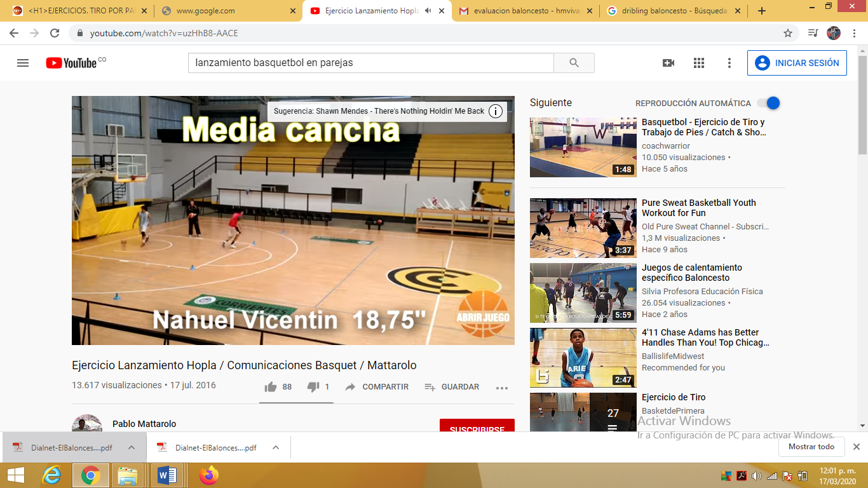Click Silvia Profesora Educación Física channel name
The width and height of the screenshot is (868, 488).
pos(702,292)
